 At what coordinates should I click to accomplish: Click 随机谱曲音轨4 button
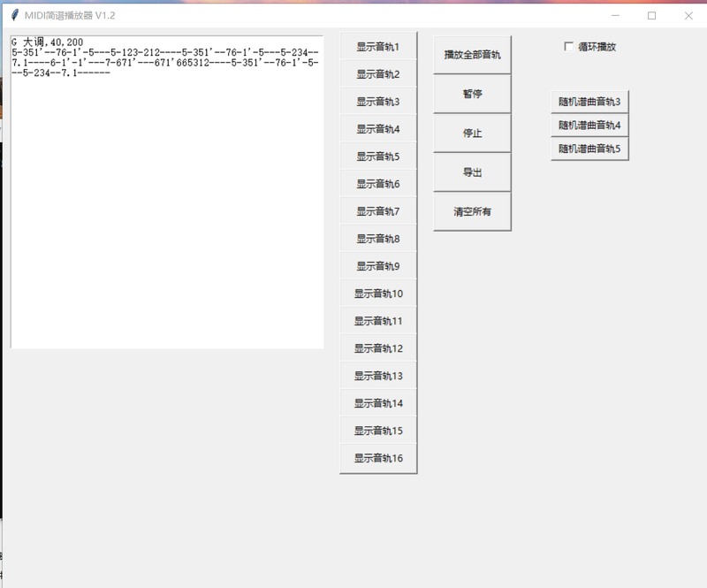coord(589,125)
